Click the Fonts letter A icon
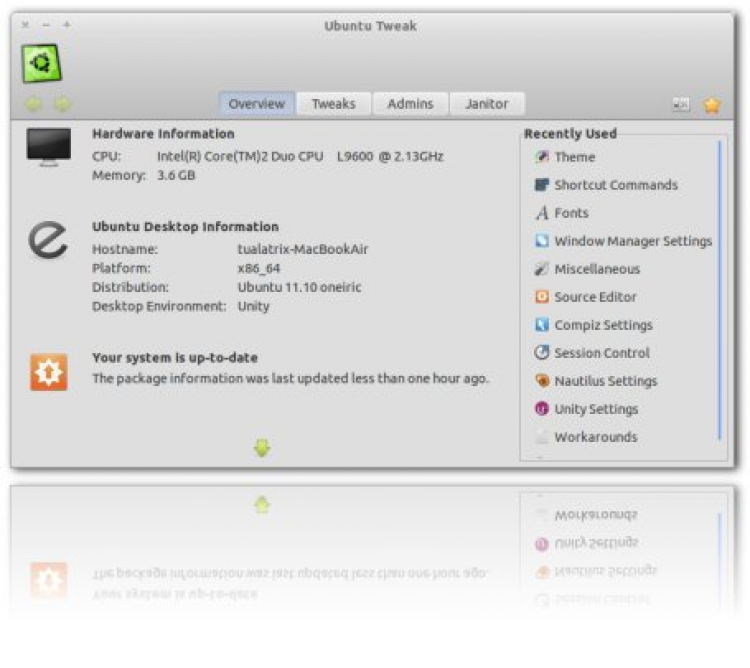This screenshot has width=750, height=668. point(541,213)
